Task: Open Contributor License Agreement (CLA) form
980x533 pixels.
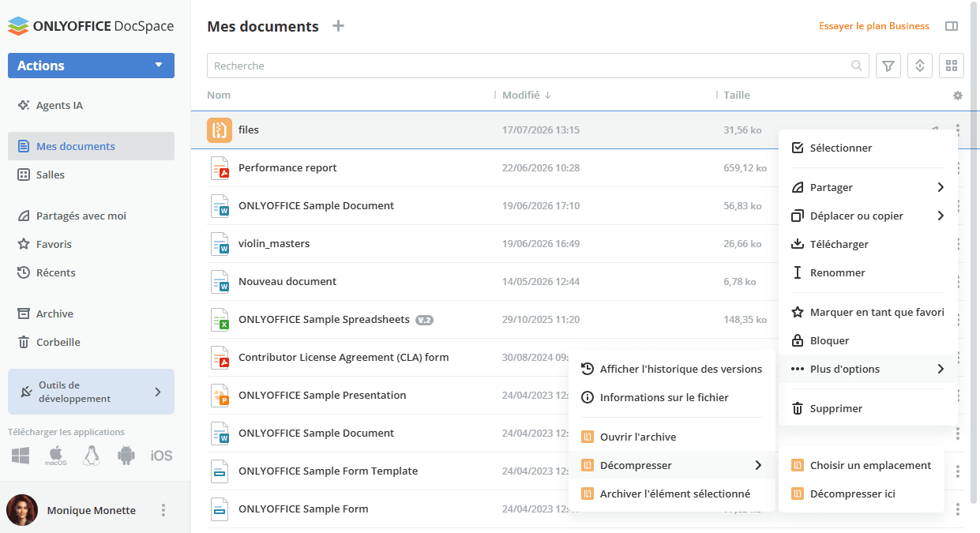Action: coord(344,357)
